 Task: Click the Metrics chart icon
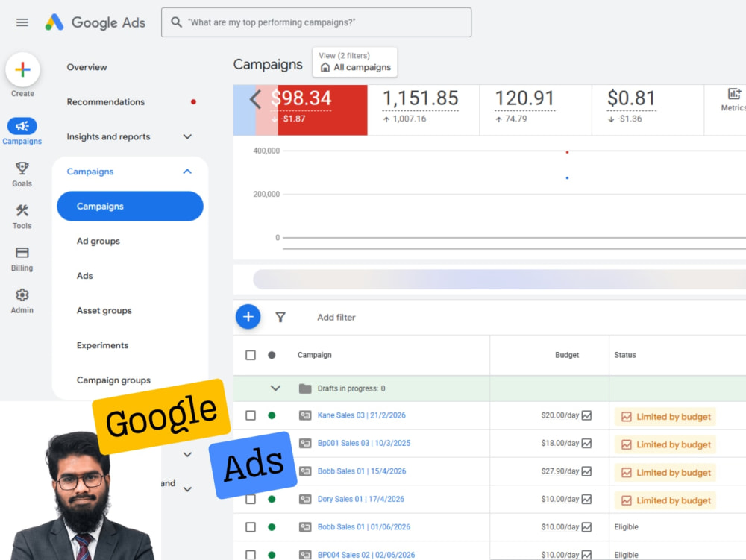pos(734,94)
